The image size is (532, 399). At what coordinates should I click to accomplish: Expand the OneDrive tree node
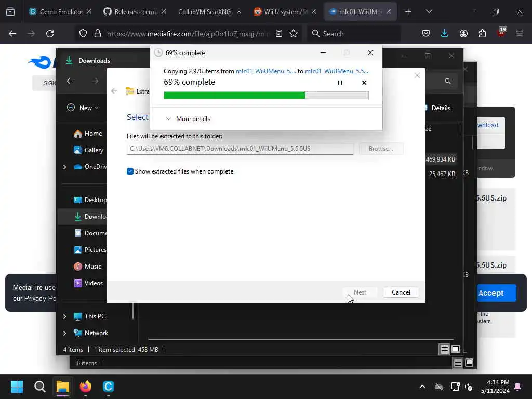[x=64, y=167]
